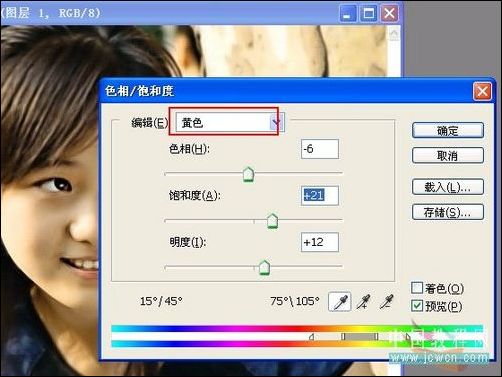
Task: Click the 饱和度 saturation slider handle
Action: [272, 221]
